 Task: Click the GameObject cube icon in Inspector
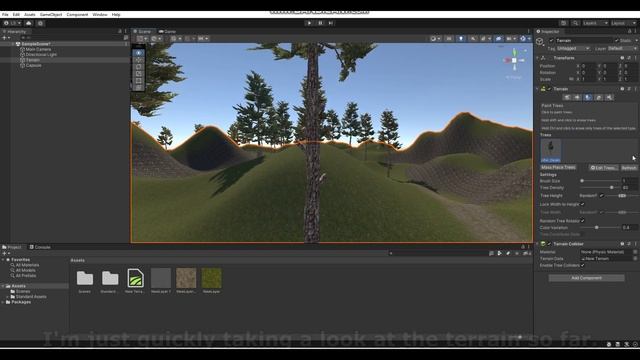540,41
